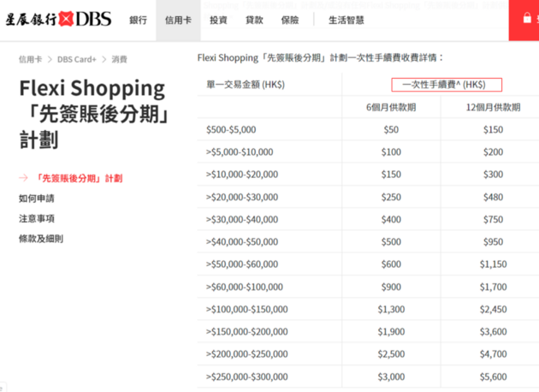Select the >$50,000-$60,000 row label
The height and width of the screenshot is (392, 539).
(x=242, y=264)
